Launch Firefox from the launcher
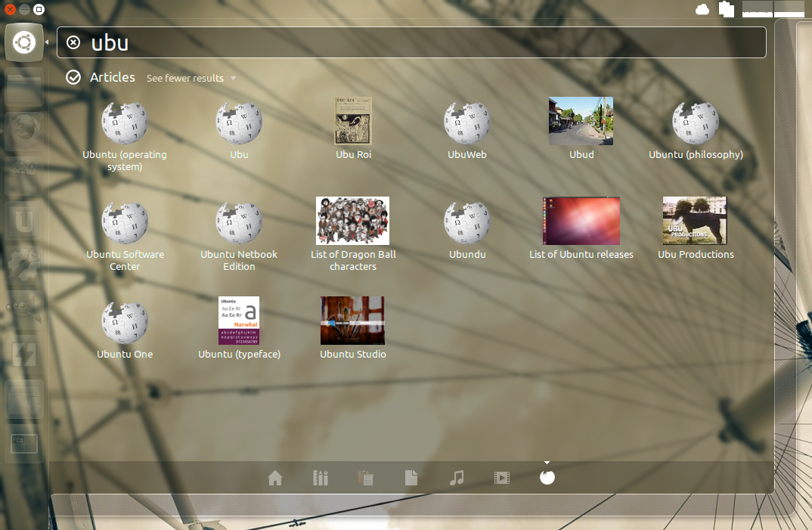This screenshot has height=530, width=812. [24, 132]
